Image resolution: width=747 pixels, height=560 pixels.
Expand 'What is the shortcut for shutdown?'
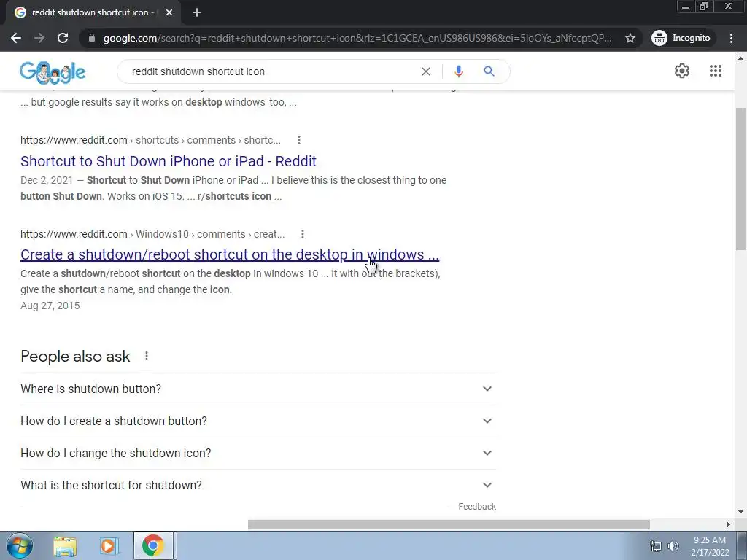click(x=258, y=485)
